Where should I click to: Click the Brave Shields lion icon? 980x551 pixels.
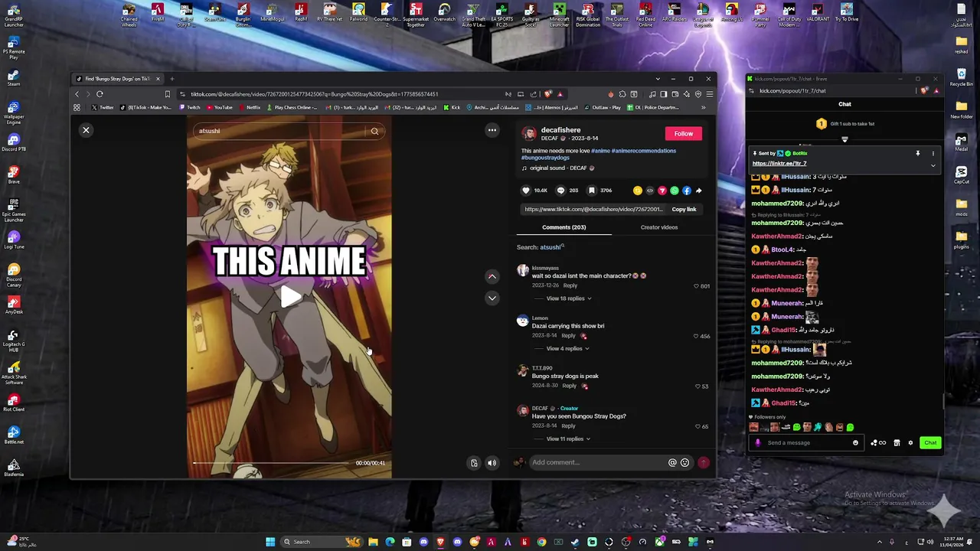coord(548,94)
